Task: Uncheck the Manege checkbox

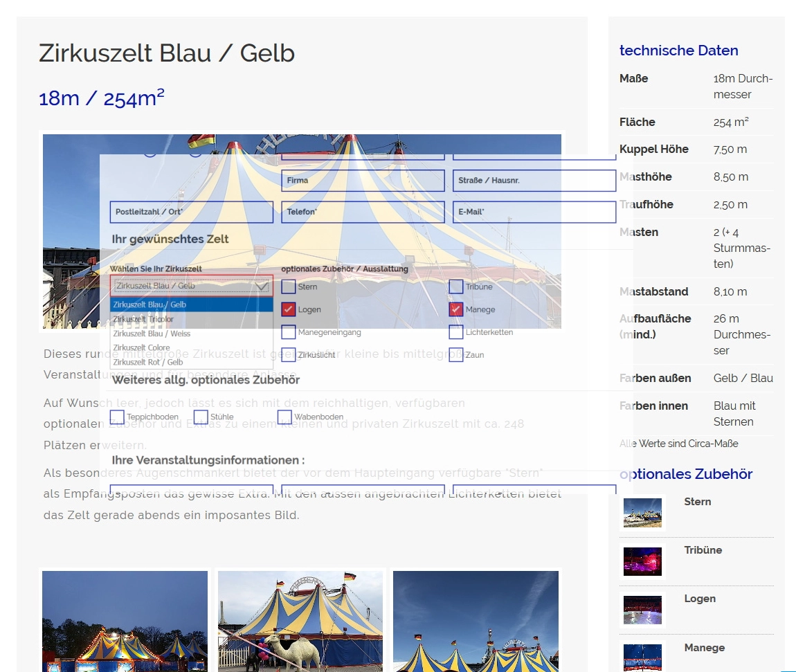Action: click(x=456, y=309)
